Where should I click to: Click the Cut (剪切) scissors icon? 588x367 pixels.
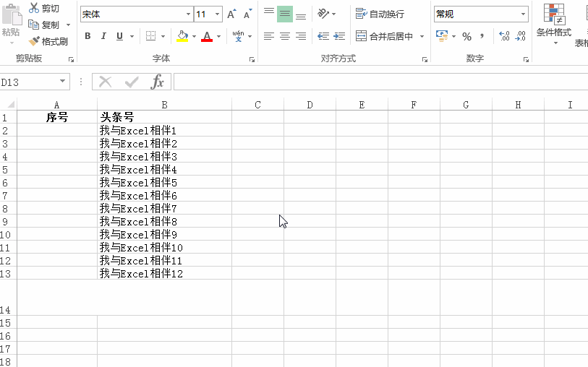[34, 8]
